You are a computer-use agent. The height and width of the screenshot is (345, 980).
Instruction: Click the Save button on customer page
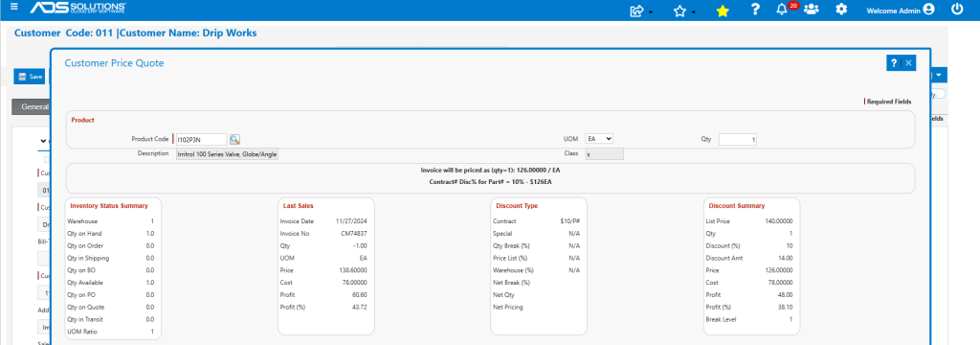point(31,77)
